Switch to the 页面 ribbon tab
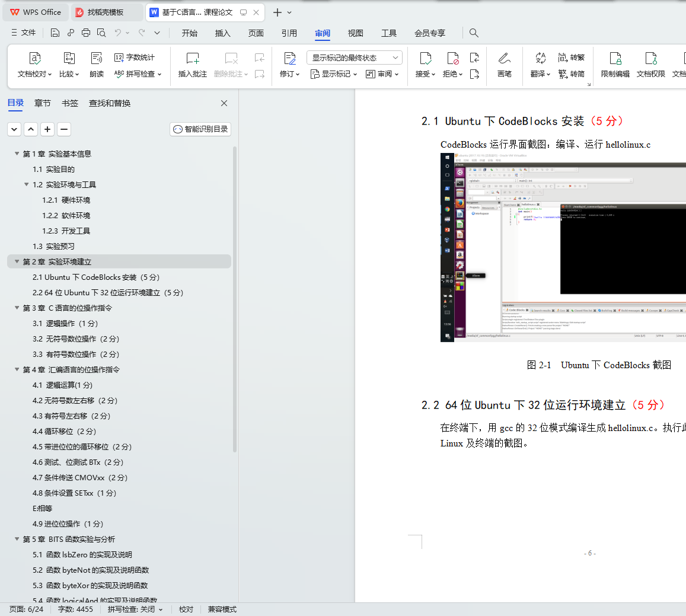 click(x=256, y=33)
